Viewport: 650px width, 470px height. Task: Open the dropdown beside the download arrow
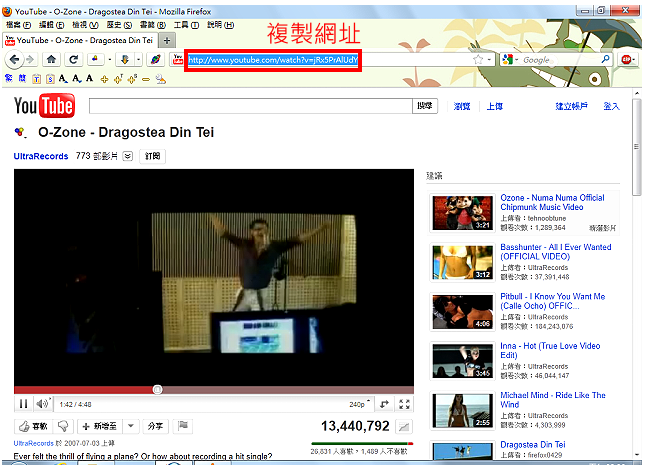coord(138,60)
